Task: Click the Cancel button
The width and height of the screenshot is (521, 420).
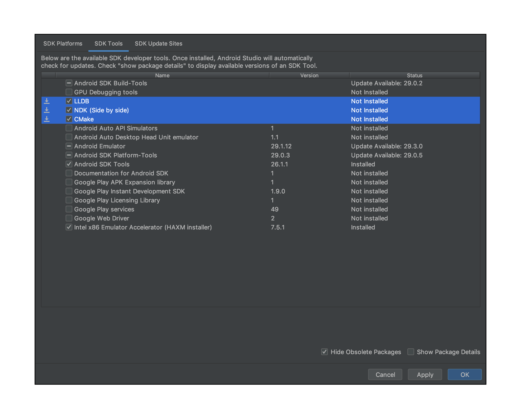Action: pyautogui.click(x=385, y=374)
